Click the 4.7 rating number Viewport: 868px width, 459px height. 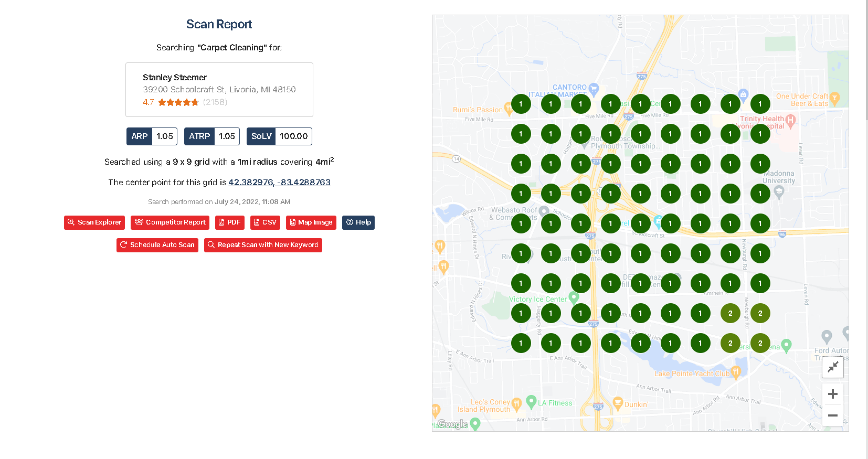coord(149,102)
